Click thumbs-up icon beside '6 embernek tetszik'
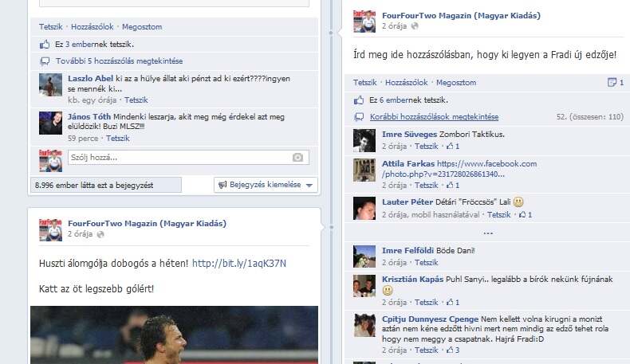This screenshot has width=630, height=364. click(x=359, y=100)
